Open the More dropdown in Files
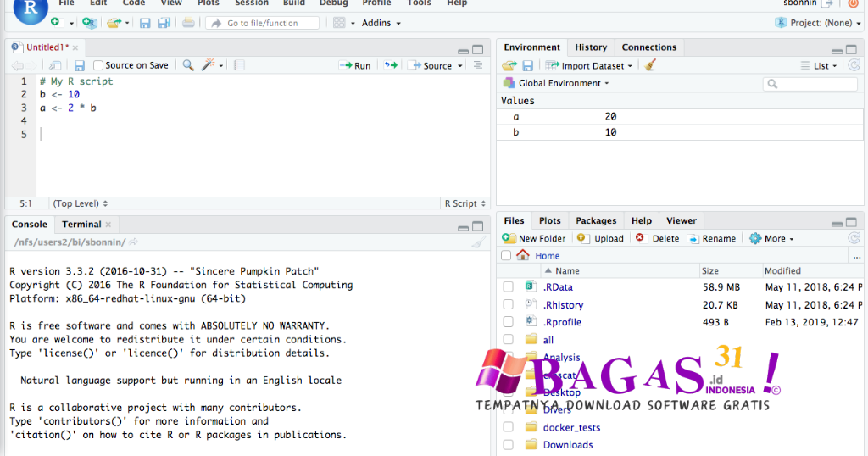 (772, 238)
